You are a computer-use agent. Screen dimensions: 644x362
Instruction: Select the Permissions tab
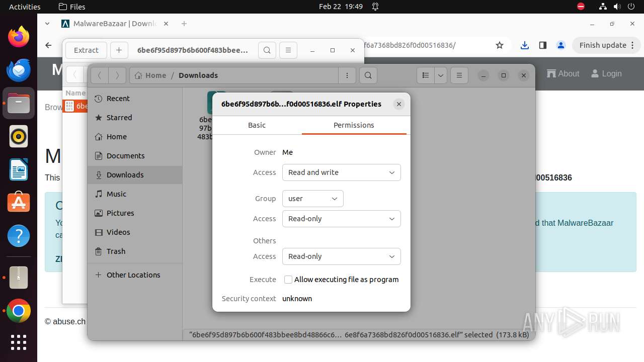tap(354, 125)
